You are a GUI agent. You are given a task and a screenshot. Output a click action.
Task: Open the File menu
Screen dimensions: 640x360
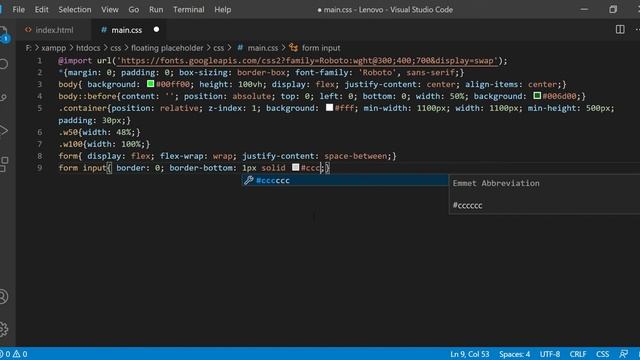pyautogui.click(x=18, y=9)
